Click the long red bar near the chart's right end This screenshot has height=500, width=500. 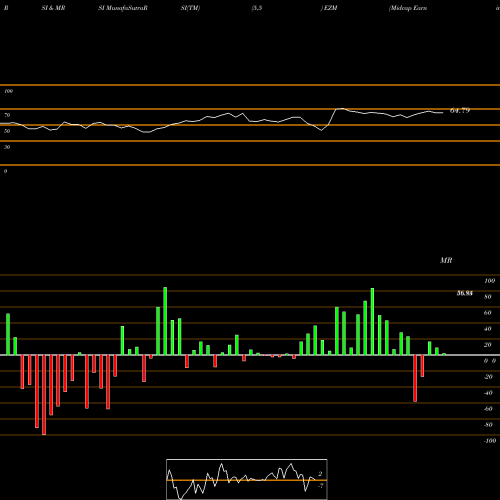coord(415,378)
